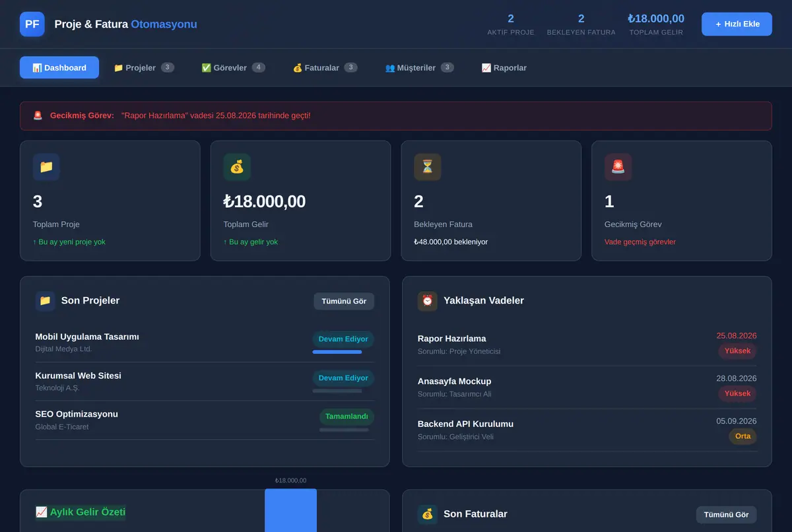Click the folder icon in Toplam Proje card
This screenshot has width=792, height=532.
click(46, 167)
